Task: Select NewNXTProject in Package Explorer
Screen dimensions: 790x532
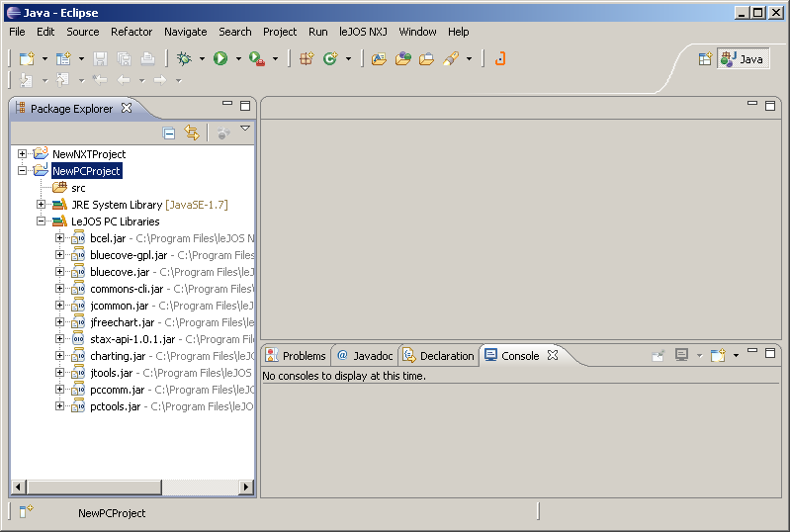Action: (x=89, y=154)
